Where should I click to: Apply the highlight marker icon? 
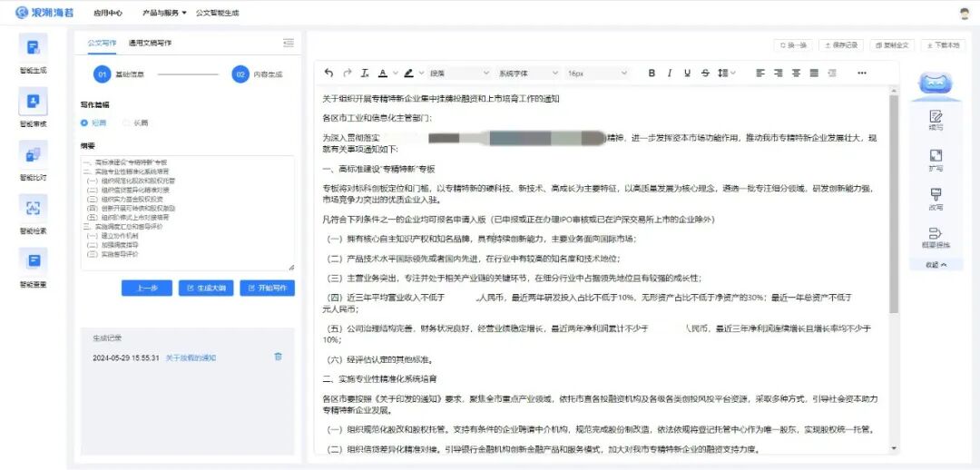[x=408, y=73]
